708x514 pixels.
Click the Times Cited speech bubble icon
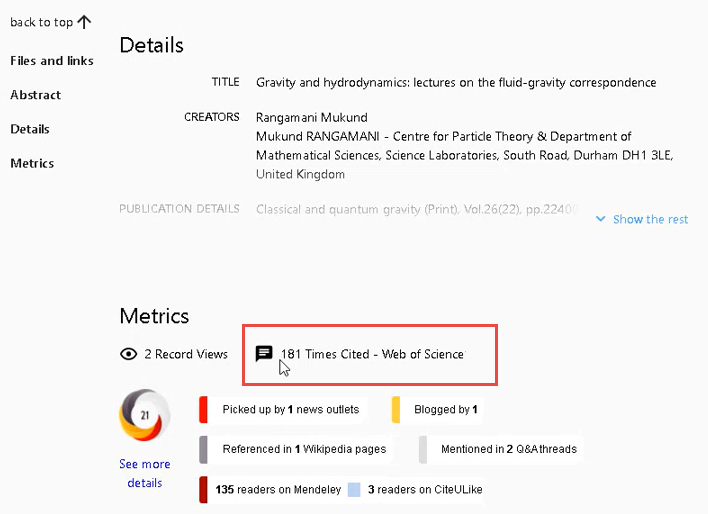pos(264,354)
